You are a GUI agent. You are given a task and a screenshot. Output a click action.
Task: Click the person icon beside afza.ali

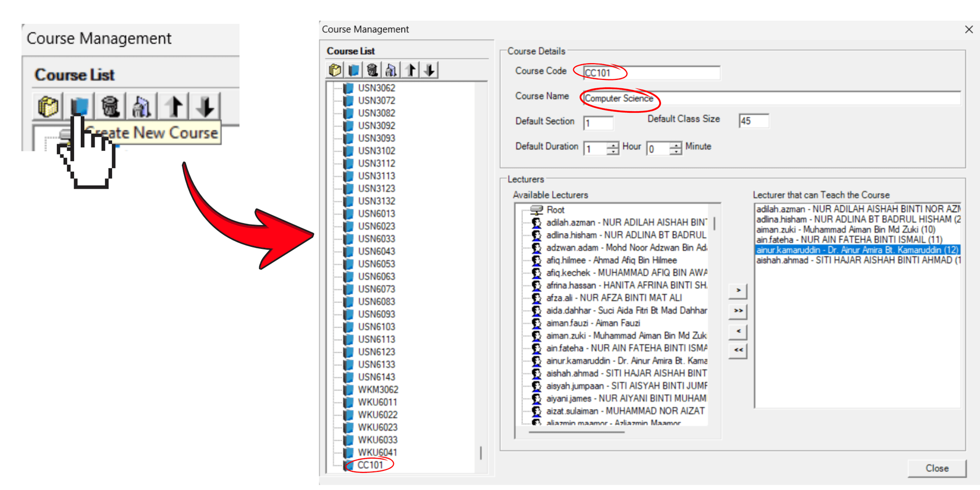(x=537, y=298)
